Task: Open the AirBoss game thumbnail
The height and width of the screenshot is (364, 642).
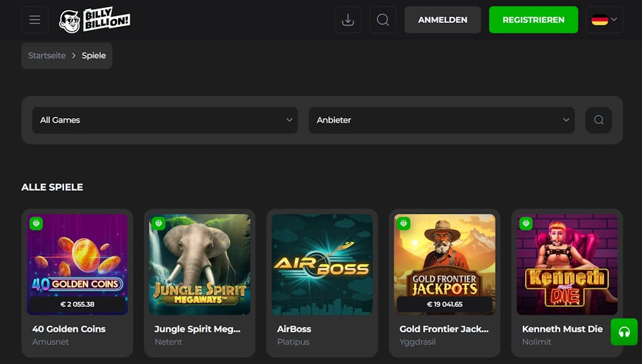Action: click(322, 264)
